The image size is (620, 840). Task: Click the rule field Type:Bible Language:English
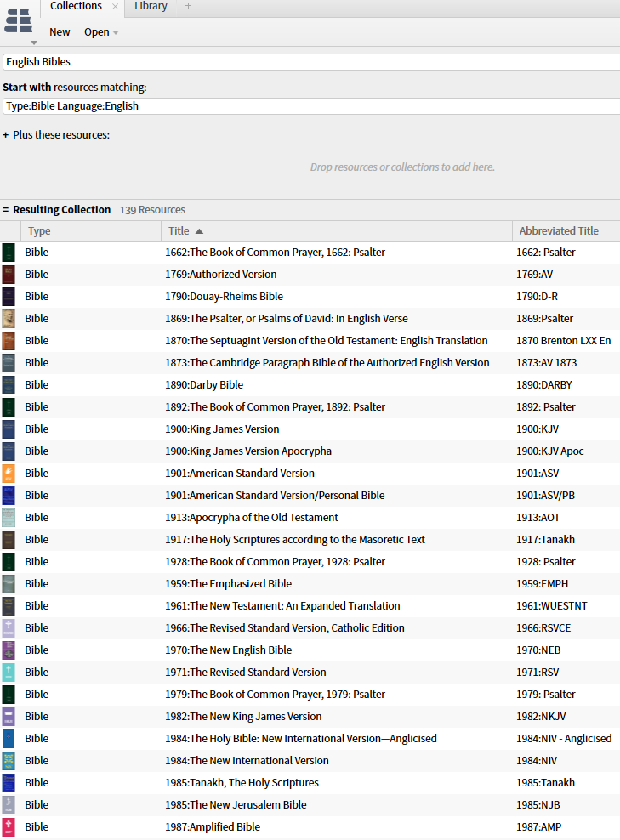click(x=310, y=106)
